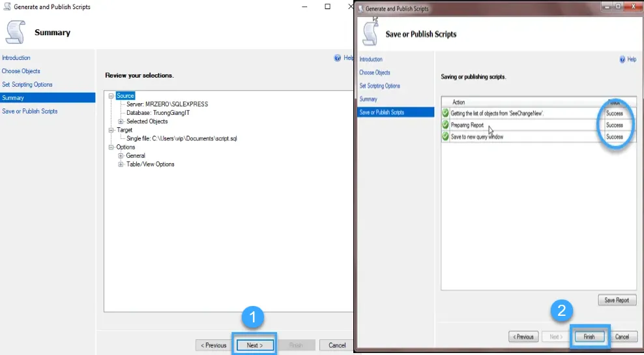Go to Choose Objects step in right window
The image size is (644, 355).
(375, 72)
